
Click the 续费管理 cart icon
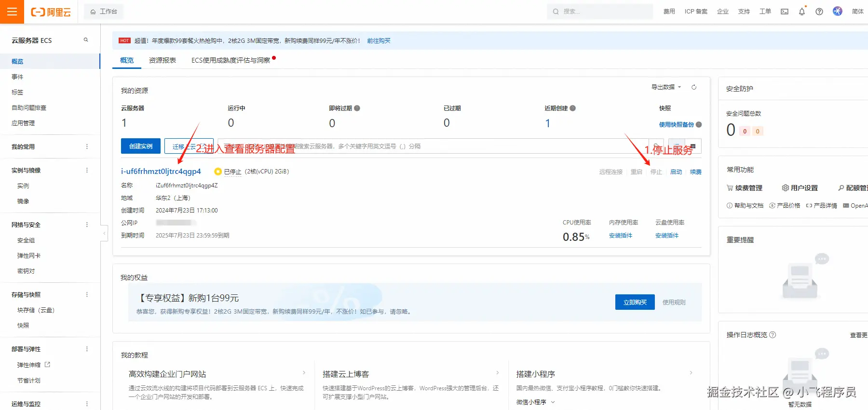pos(730,188)
